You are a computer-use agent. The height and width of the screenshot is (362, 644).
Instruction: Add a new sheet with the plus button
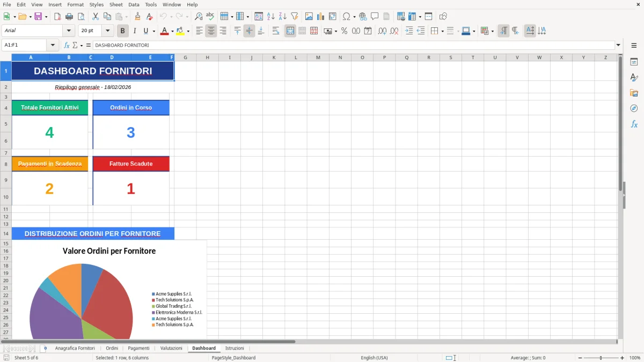pos(46,348)
